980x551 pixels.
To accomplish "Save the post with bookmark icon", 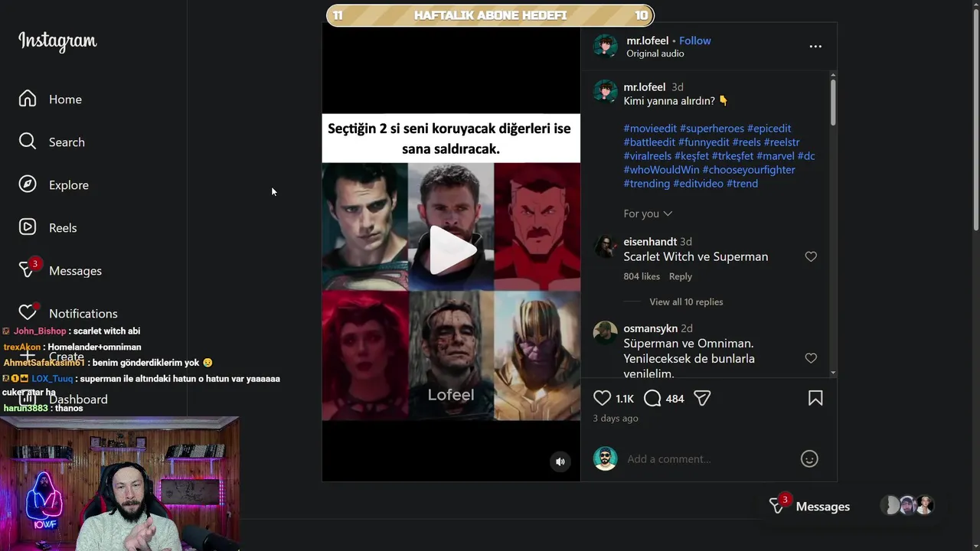I will point(815,398).
